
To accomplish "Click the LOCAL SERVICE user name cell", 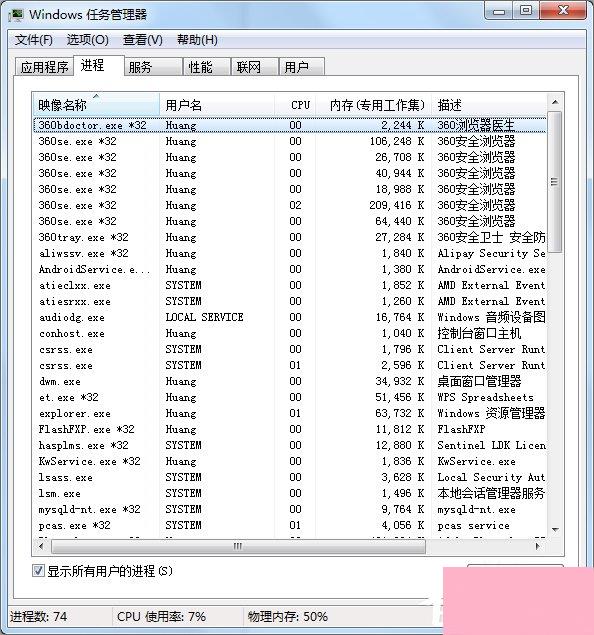I will coord(204,317).
